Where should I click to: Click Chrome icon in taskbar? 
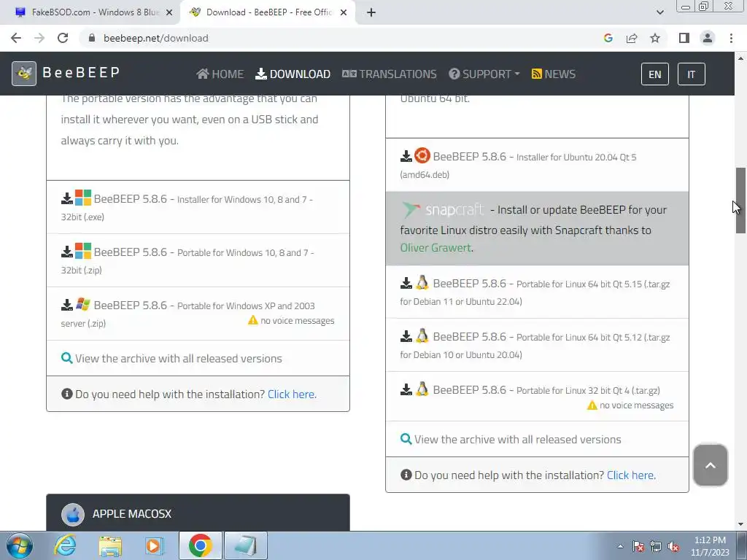coord(200,545)
